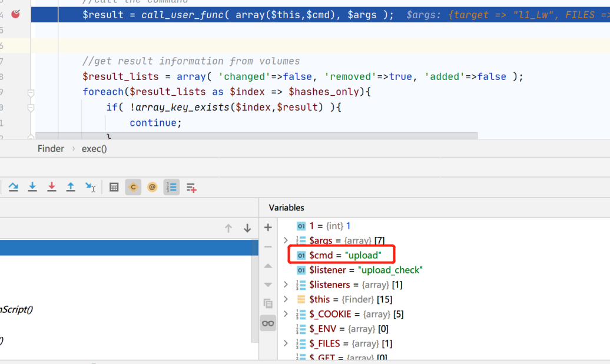Toggle the glasses show watches icon
This screenshot has height=364, width=610.
pyautogui.click(x=268, y=323)
